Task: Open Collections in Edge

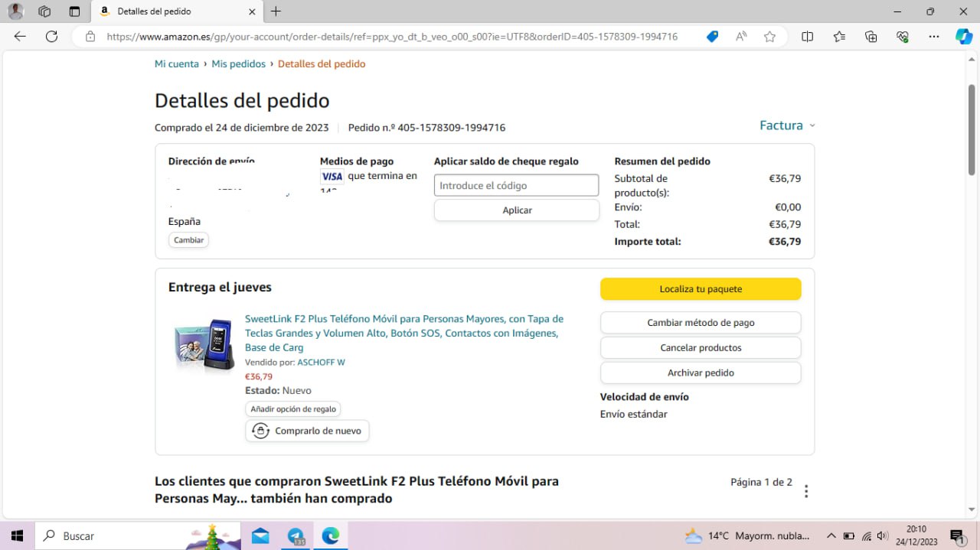Action: pyautogui.click(x=871, y=36)
